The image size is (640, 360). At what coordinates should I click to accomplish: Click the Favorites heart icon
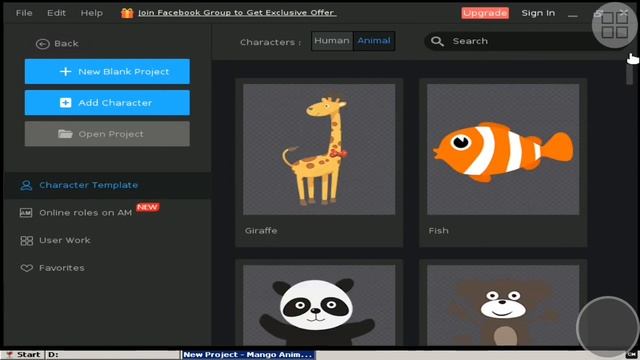pyautogui.click(x=27, y=268)
